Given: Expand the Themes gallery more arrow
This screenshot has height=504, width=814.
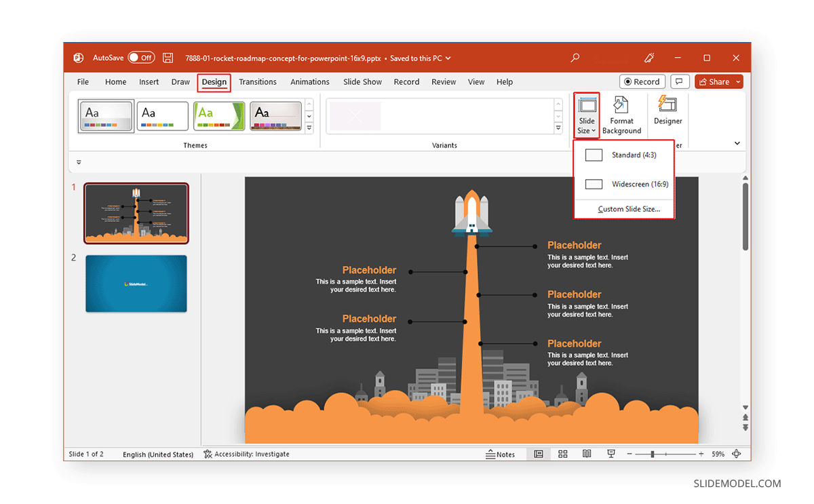Looking at the screenshot, I should (309, 128).
